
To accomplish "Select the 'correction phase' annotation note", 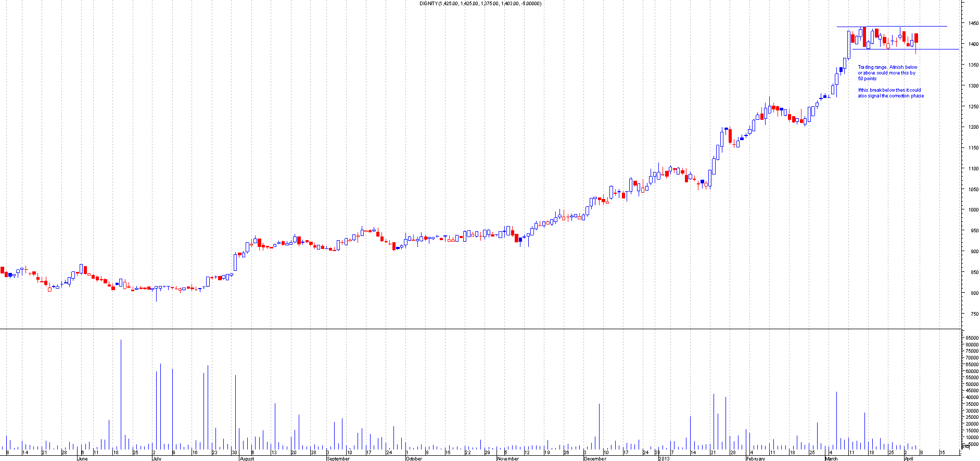I will (890, 93).
